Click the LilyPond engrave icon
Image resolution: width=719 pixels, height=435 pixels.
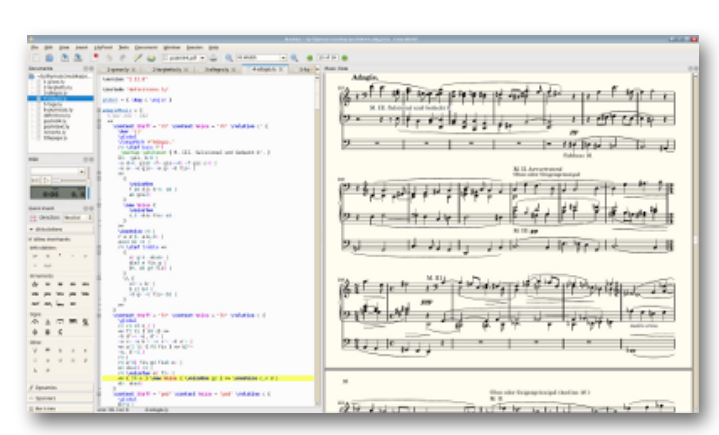[151, 58]
